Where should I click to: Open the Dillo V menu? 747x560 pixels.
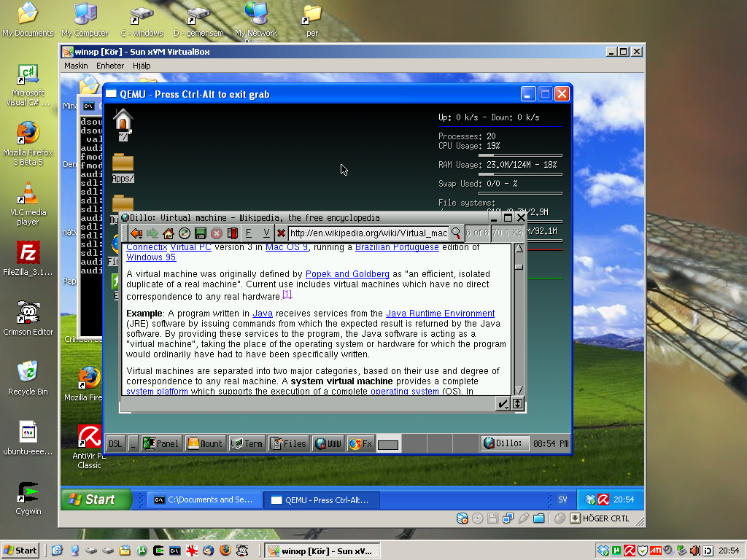(266, 233)
